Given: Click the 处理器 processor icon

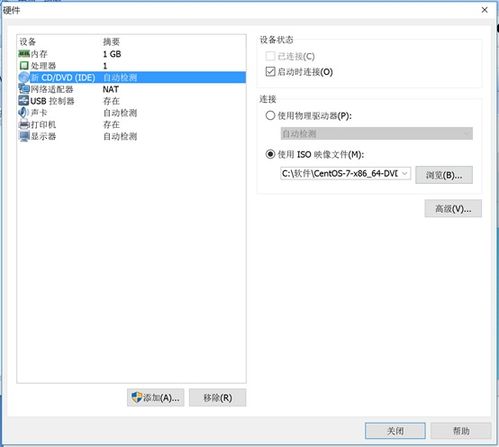Looking at the screenshot, I should pyautogui.click(x=24, y=66).
